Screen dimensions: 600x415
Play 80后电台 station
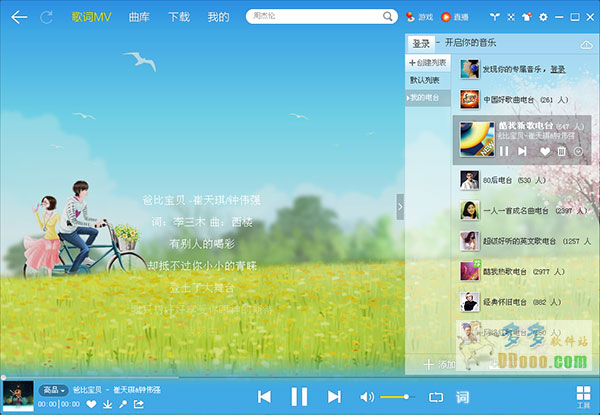523,180
